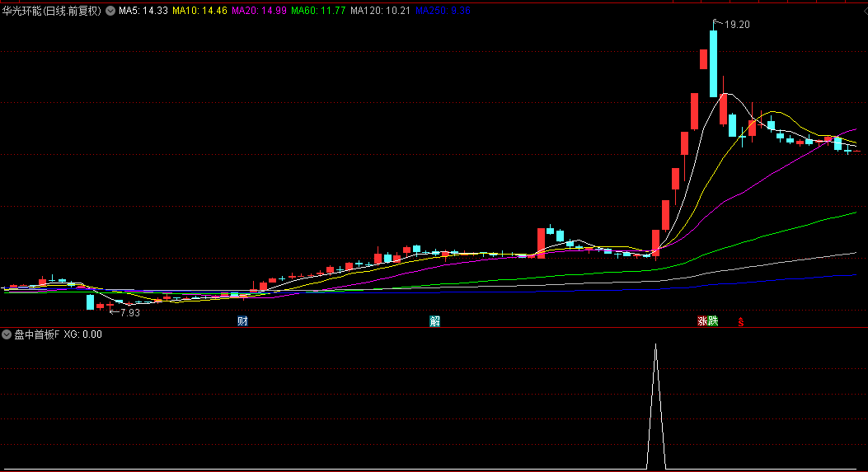Open the dropdown beside 华光环能 chart title

110,11
